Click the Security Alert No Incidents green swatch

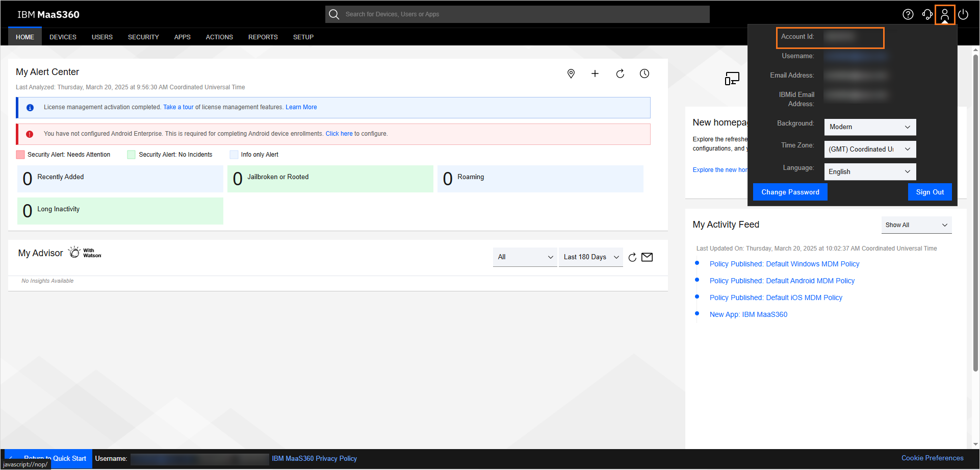point(131,155)
